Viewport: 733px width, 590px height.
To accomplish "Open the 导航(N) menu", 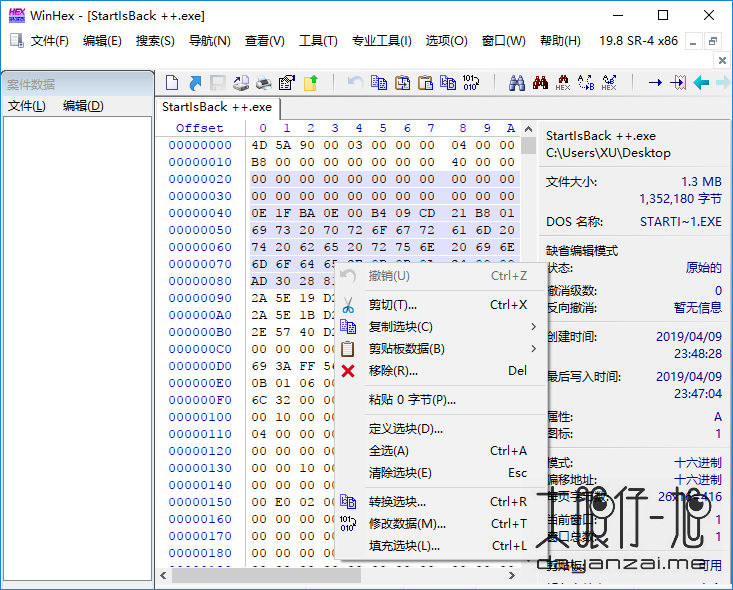I will (x=210, y=41).
